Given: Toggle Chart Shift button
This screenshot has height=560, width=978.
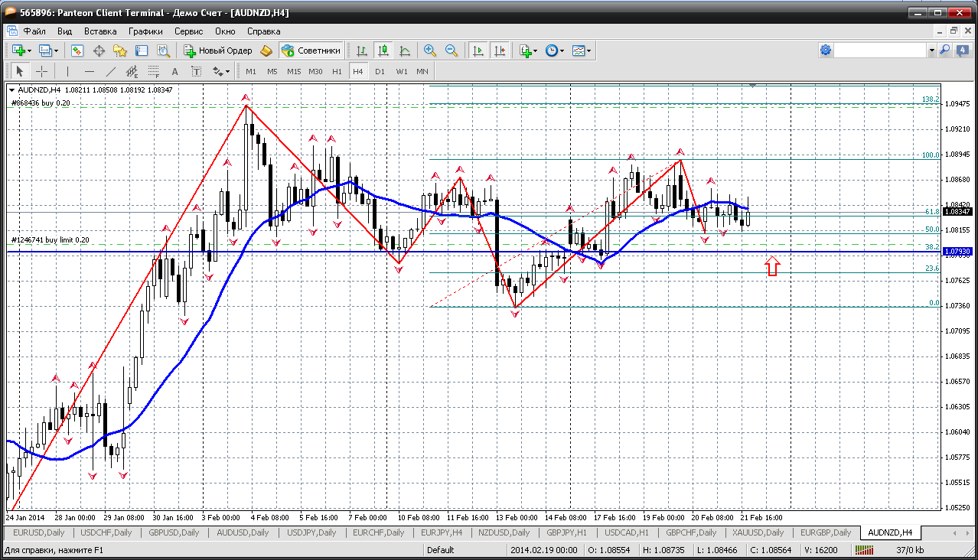Looking at the screenshot, I should (500, 50).
